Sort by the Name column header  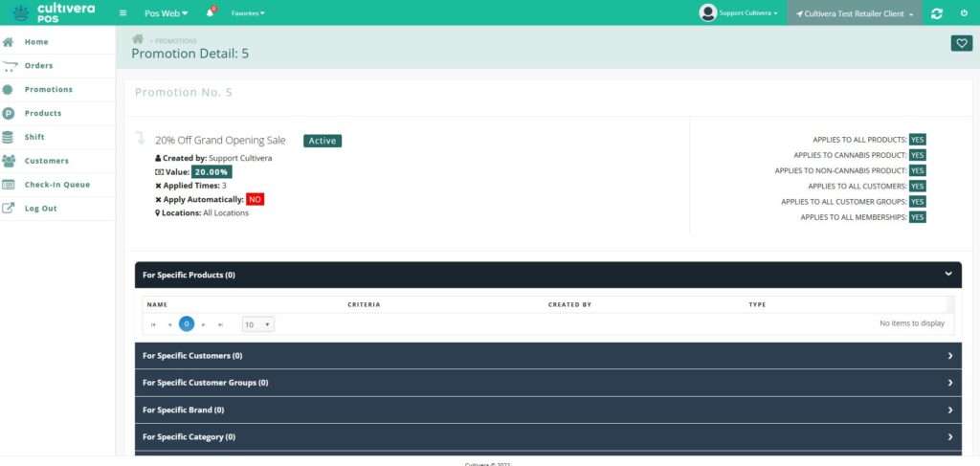[x=157, y=304]
